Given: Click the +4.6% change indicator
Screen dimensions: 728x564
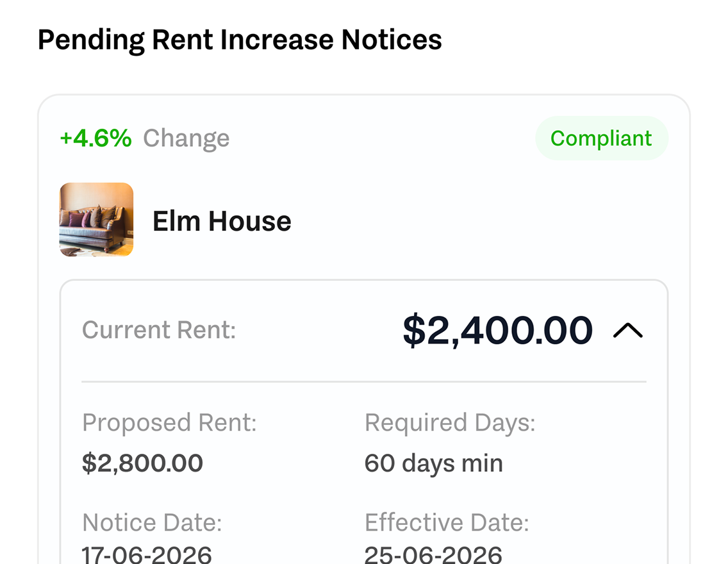Looking at the screenshot, I should click(x=95, y=138).
